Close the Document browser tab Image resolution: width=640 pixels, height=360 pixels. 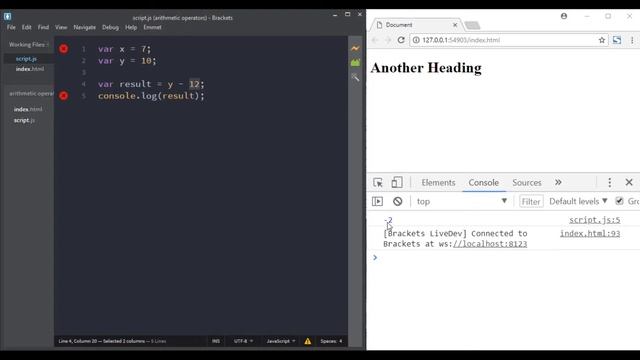pyautogui.click(x=455, y=25)
